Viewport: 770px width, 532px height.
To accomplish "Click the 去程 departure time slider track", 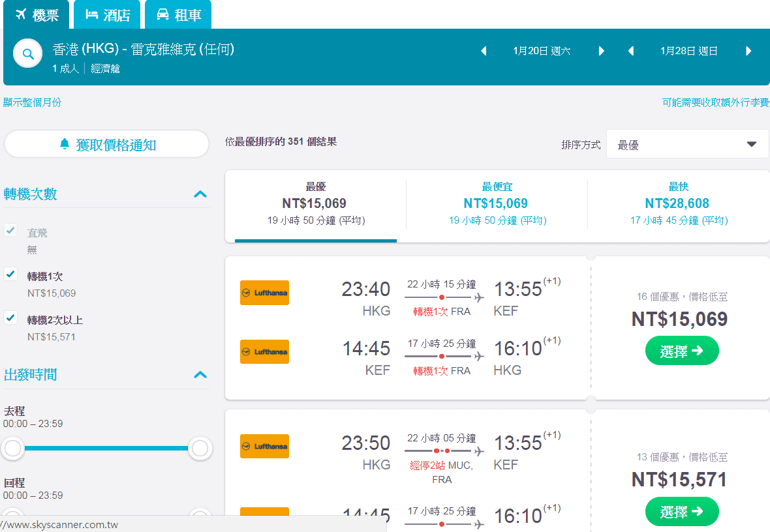I will [x=106, y=448].
